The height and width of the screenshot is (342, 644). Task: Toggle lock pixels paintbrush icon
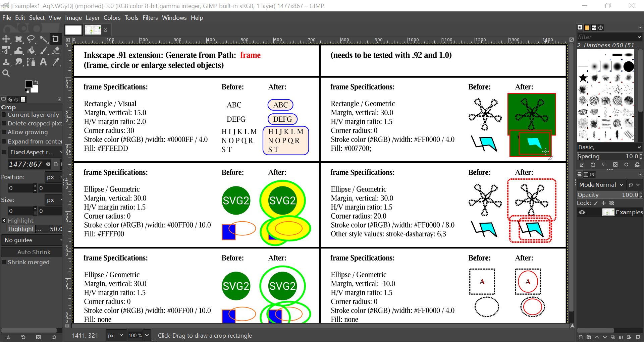point(596,203)
